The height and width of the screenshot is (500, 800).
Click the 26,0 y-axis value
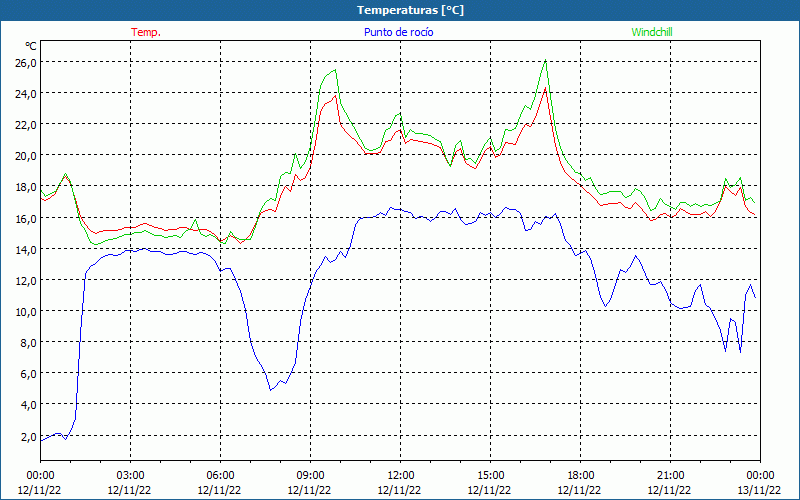click(26, 63)
